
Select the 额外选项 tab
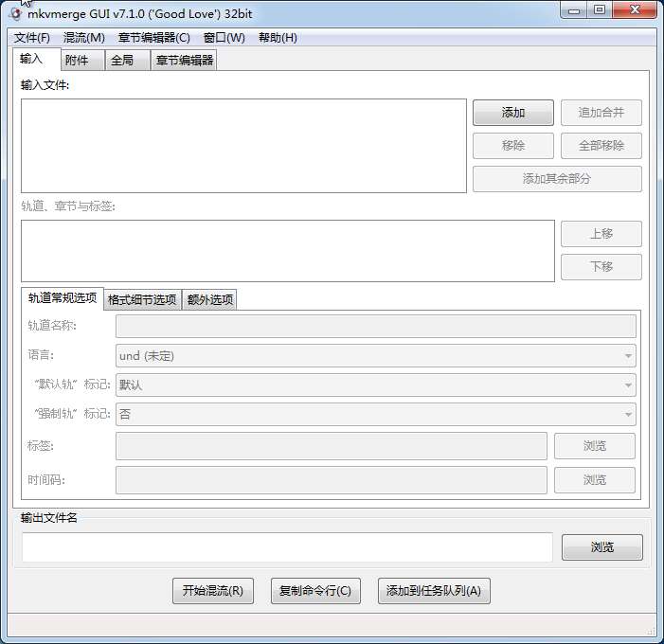[x=209, y=300]
